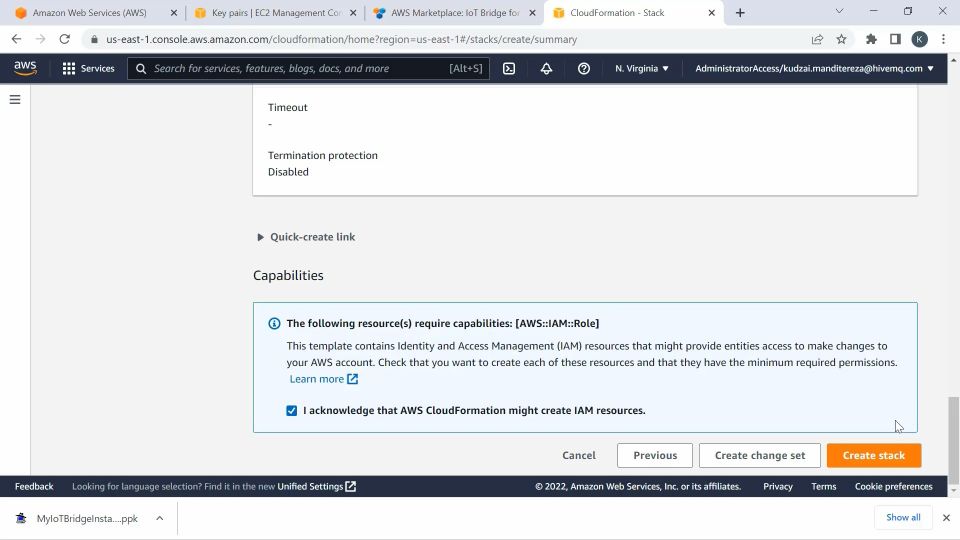Open the Chrome three-dot menu
Image resolution: width=960 pixels, height=540 pixels.
click(x=943, y=39)
